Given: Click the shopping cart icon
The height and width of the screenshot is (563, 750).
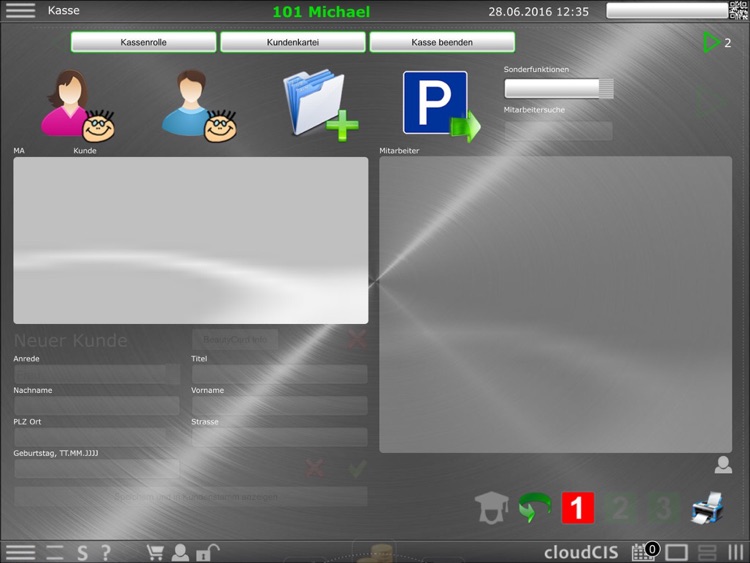Looking at the screenshot, I should pyautogui.click(x=155, y=552).
